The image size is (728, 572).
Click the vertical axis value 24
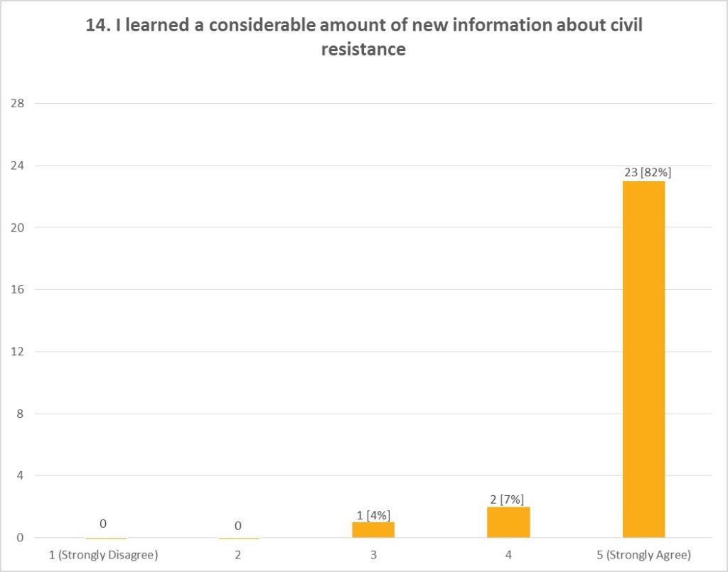coord(17,166)
